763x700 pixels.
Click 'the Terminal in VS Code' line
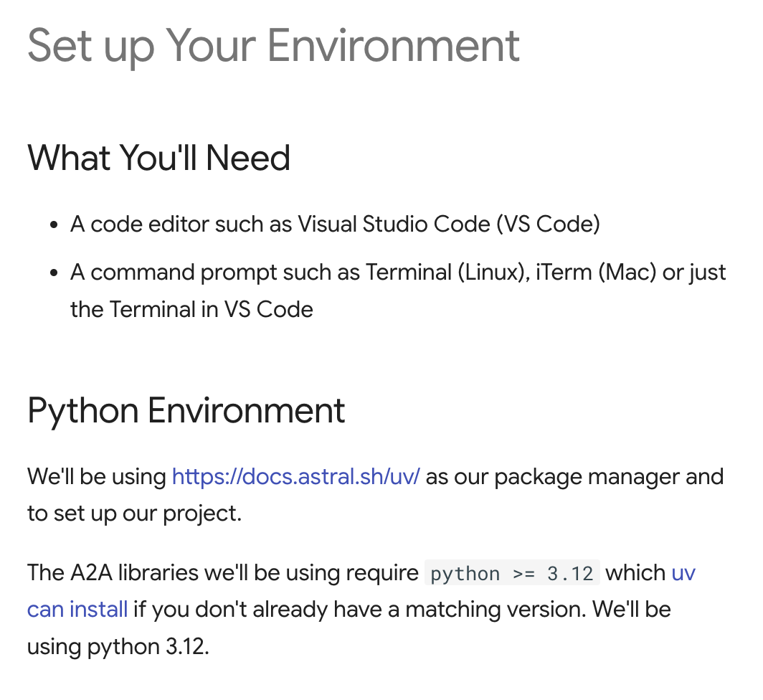coord(191,310)
